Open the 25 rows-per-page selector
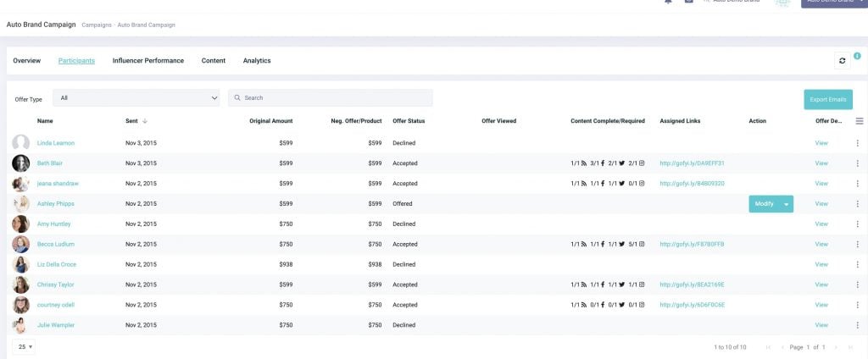 click(24, 347)
